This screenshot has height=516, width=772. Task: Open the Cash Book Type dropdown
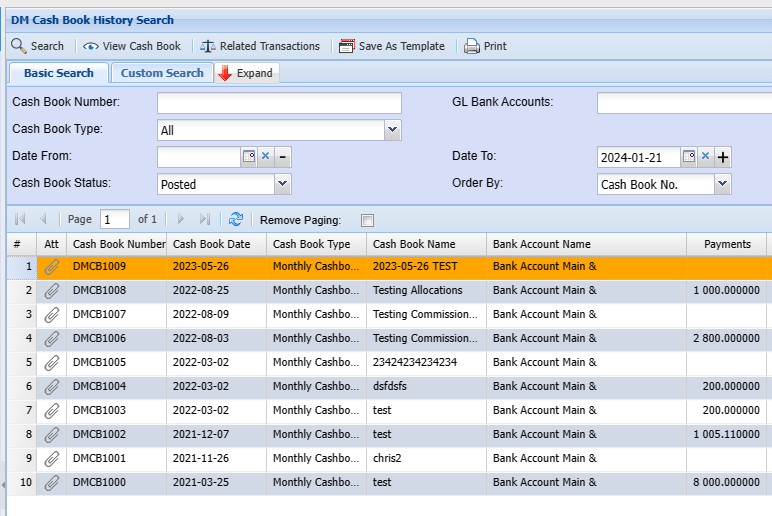[392, 130]
